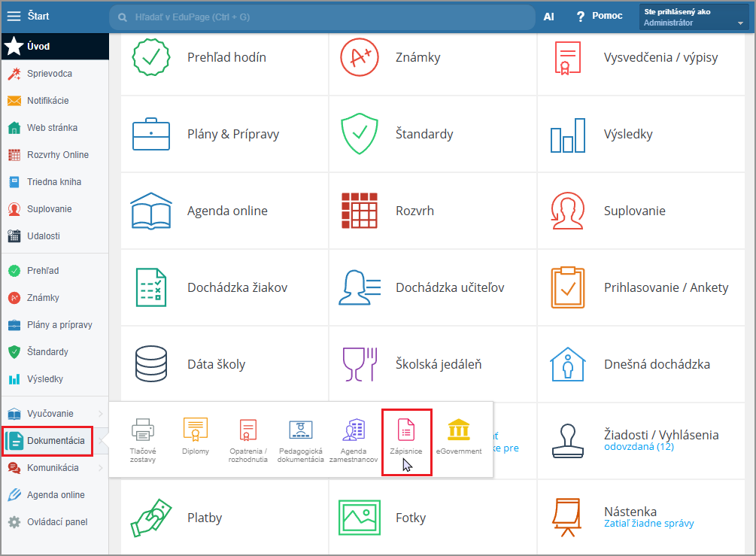The width and height of the screenshot is (756, 556).
Task: Open the Zápisnice icon in submenu
Action: (406, 431)
